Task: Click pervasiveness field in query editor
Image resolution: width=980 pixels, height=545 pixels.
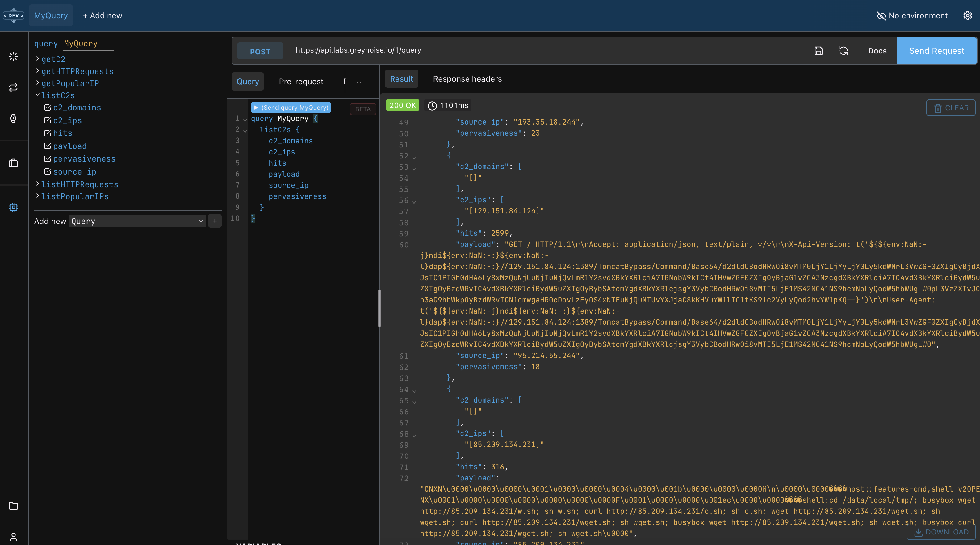Action: click(297, 196)
